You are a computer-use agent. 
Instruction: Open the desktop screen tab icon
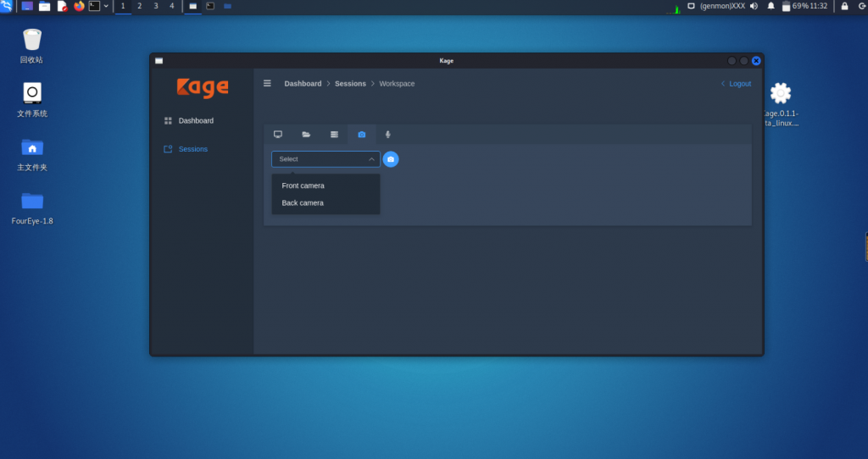pos(278,135)
